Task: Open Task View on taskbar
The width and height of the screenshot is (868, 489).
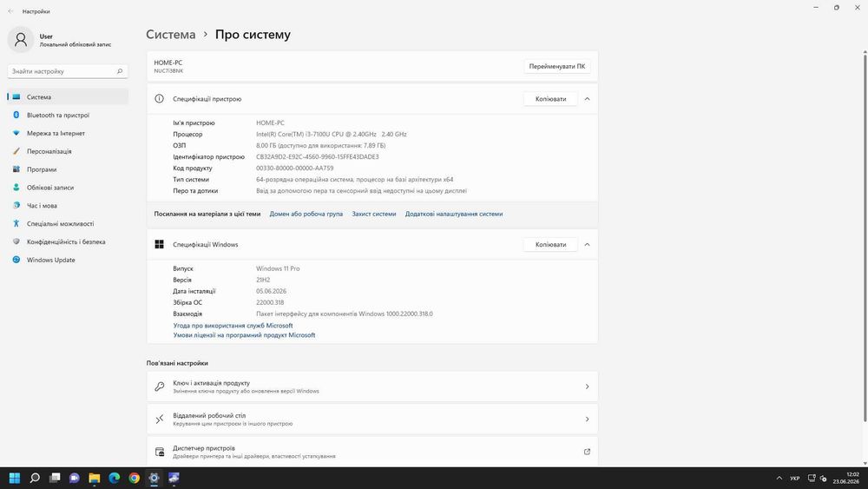Action: (55, 478)
